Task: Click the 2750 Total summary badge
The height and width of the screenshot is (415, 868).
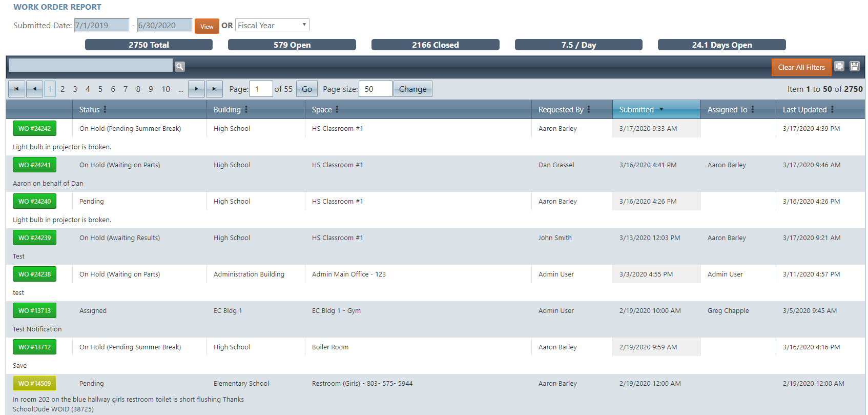Action: coord(149,45)
